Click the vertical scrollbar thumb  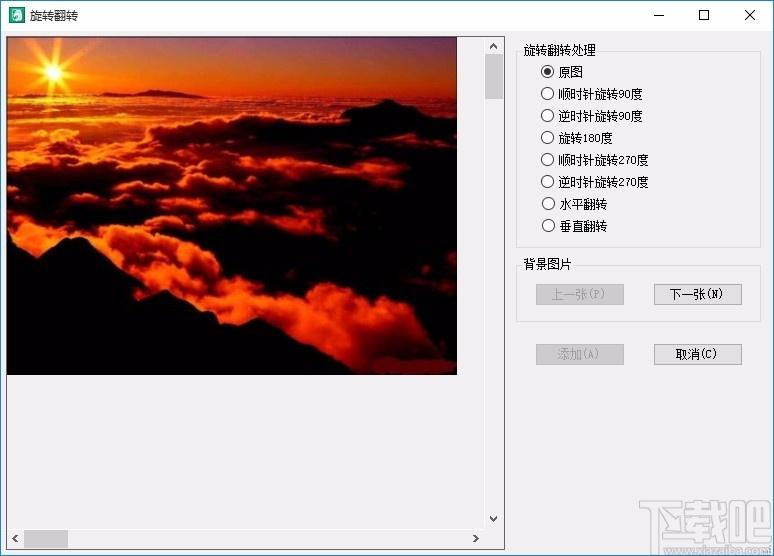[x=494, y=77]
